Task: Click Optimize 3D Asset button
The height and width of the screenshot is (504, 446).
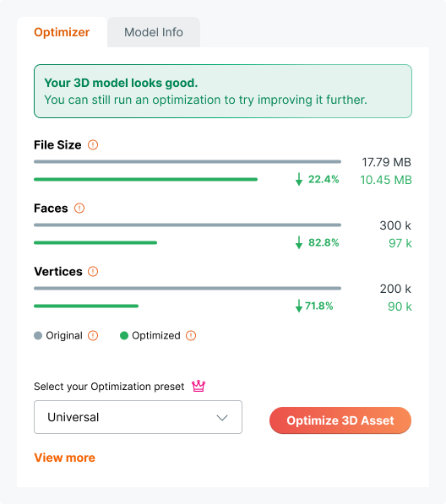Action: [340, 420]
